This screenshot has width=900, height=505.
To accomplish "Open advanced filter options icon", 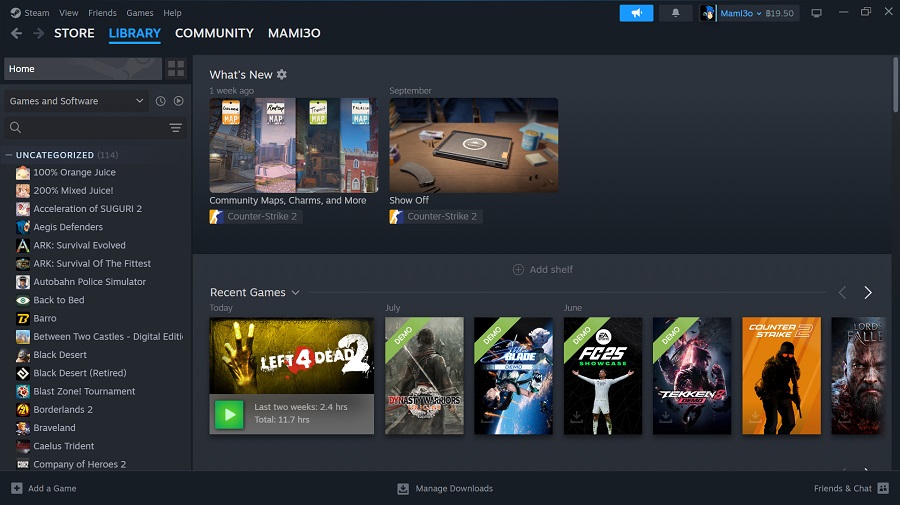I will point(176,128).
